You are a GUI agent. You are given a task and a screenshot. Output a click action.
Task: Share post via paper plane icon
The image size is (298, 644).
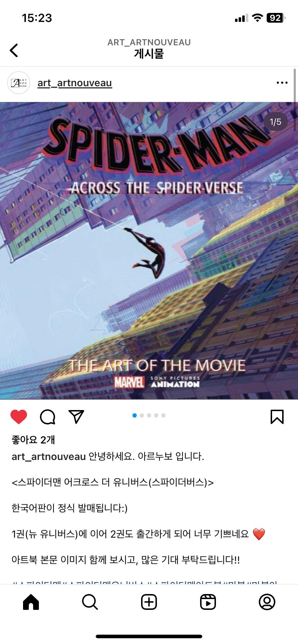76,417
